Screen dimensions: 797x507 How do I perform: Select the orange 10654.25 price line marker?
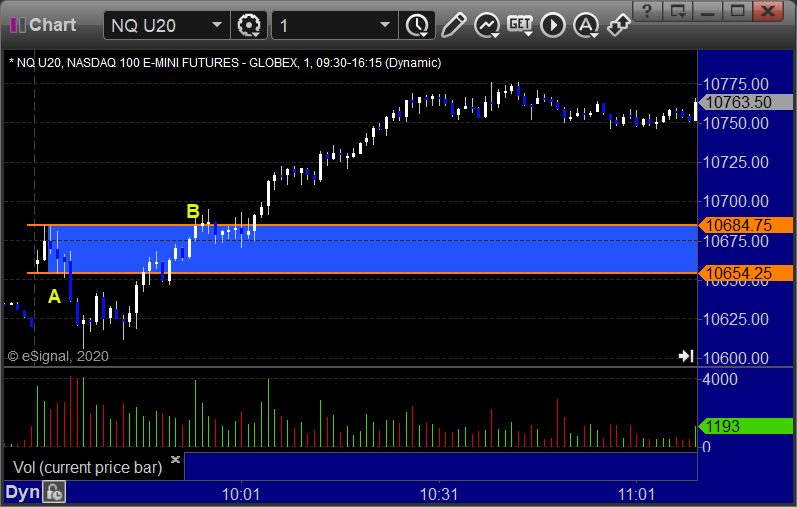click(x=746, y=273)
